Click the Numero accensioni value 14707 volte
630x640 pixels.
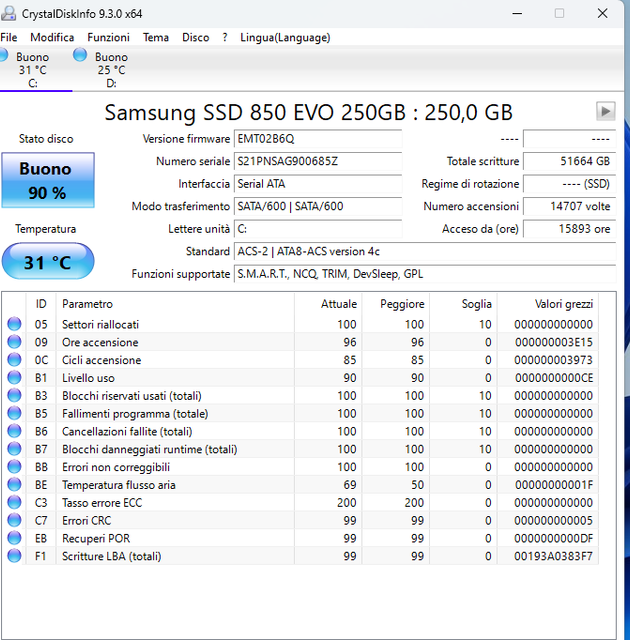click(569, 206)
